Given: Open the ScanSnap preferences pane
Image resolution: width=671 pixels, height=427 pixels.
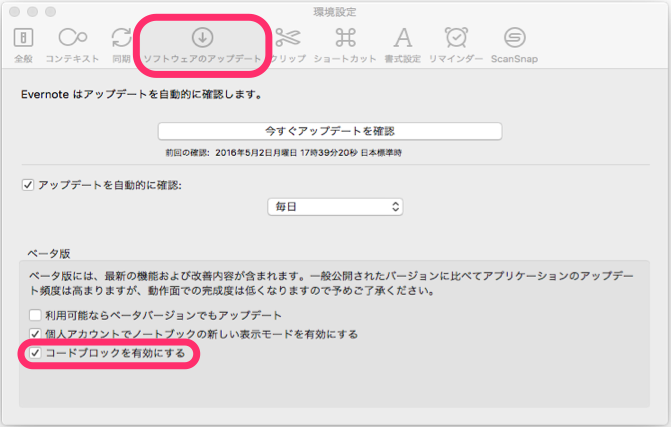Looking at the screenshot, I should click(x=514, y=45).
